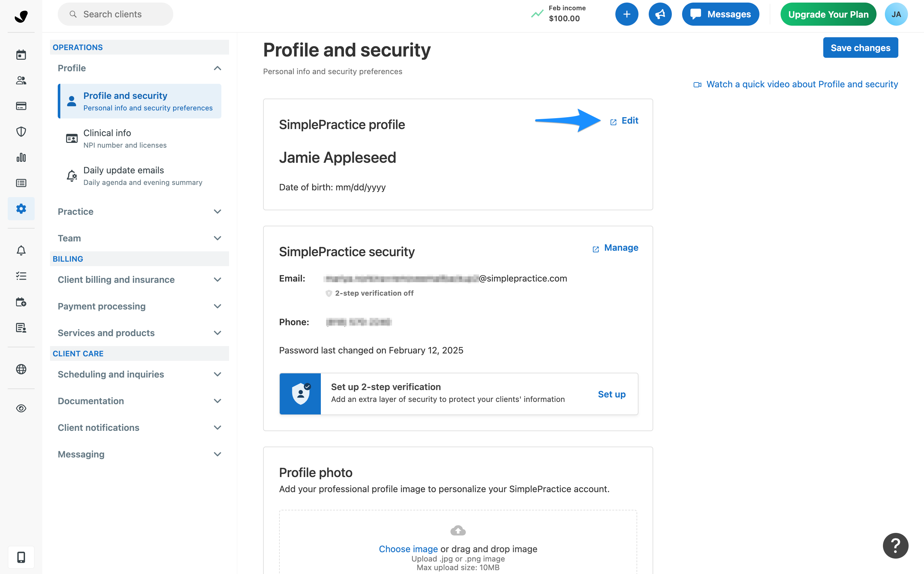Click Set up 2-step verification link
Viewport: 924px width, 574px height.
611,394
